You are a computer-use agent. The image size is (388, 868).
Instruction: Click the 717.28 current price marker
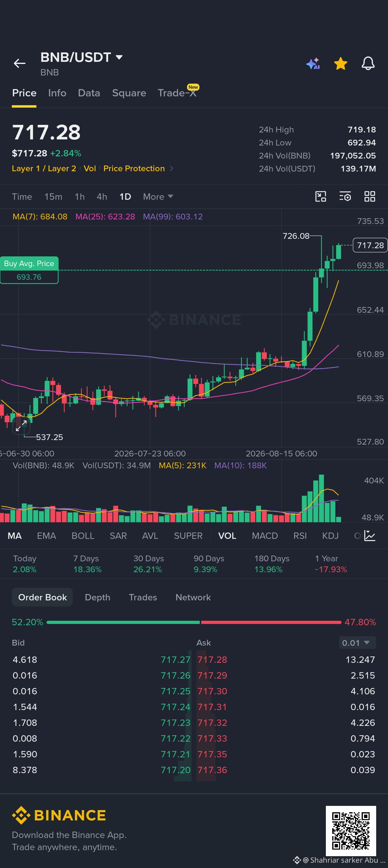[370, 245]
